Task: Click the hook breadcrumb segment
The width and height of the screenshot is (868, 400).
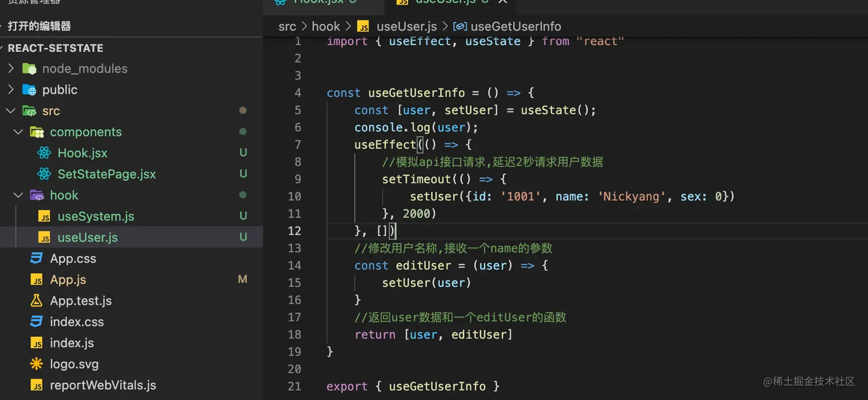Action: (x=326, y=26)
